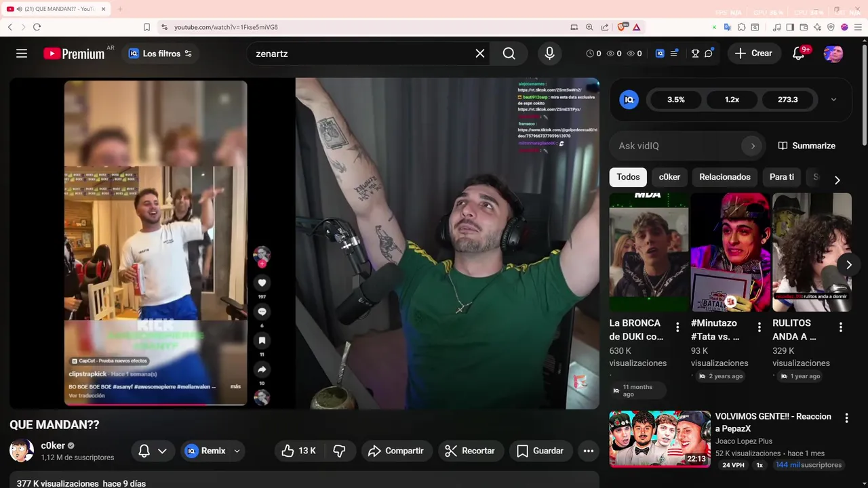Like the video with 13 K thumbs up
The height and width of the screenshot is (488, 868).
click(299, 451)
